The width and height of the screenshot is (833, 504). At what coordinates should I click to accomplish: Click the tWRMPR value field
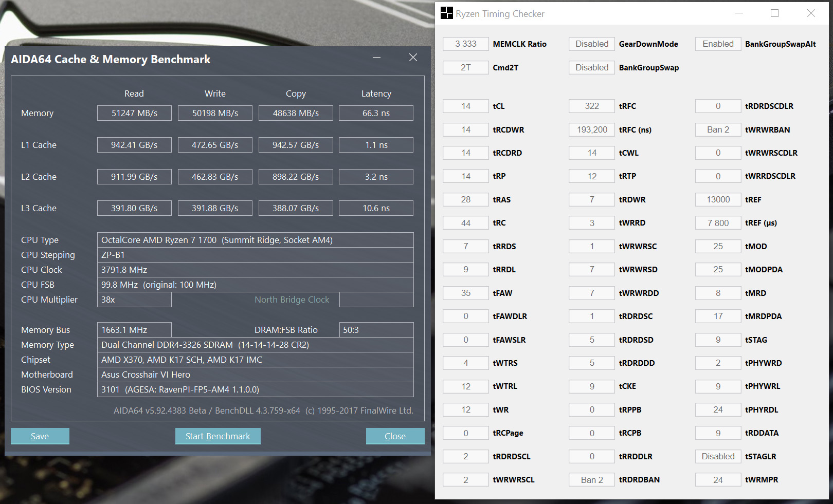[718, 480]
